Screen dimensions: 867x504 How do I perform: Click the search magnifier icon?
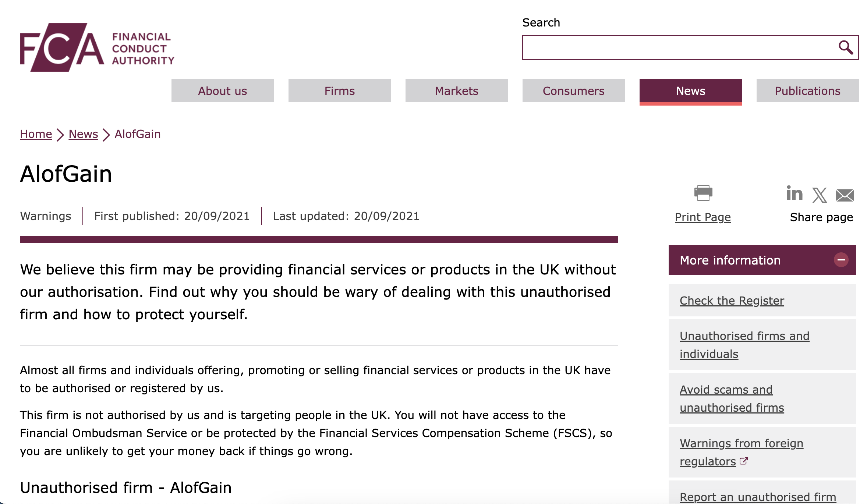click(846, 47)
